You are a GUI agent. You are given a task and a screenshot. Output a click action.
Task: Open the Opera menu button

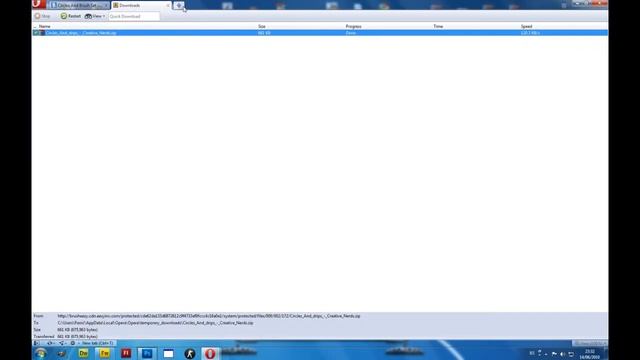coord(39,4)
